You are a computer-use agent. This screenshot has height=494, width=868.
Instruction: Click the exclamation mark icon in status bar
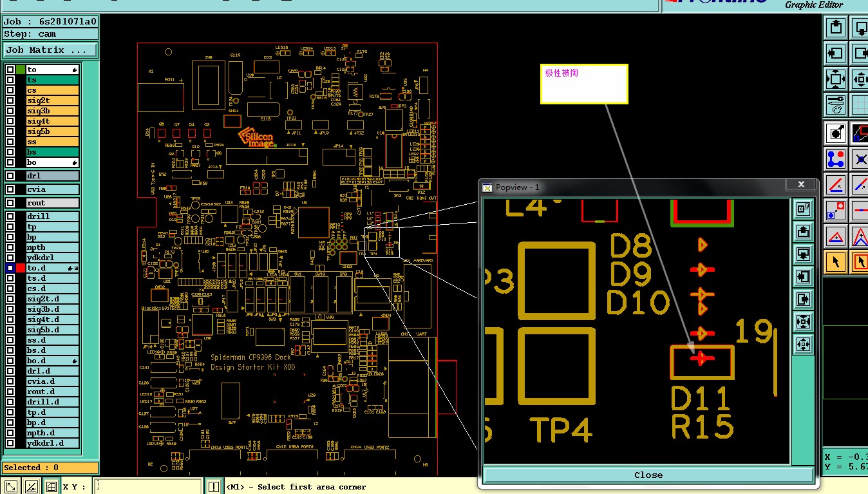[x=213, y=486]
